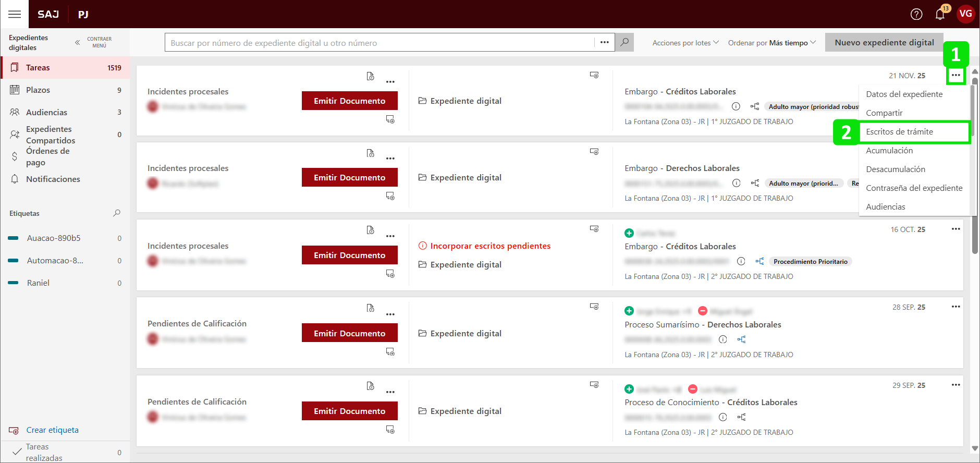980x463 pixels.
Task: Open the VG user avatar
Action: (x=965, y=14)
